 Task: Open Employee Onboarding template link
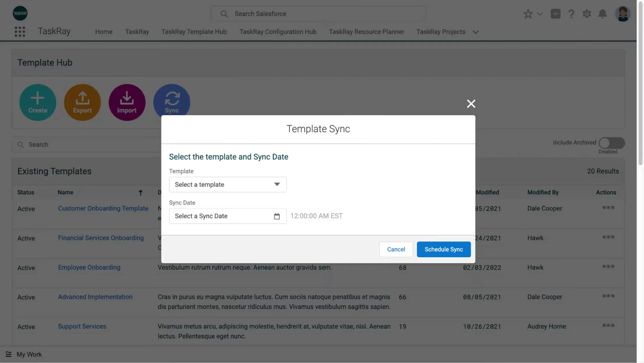pyautogui.click(x=89, y=267)
